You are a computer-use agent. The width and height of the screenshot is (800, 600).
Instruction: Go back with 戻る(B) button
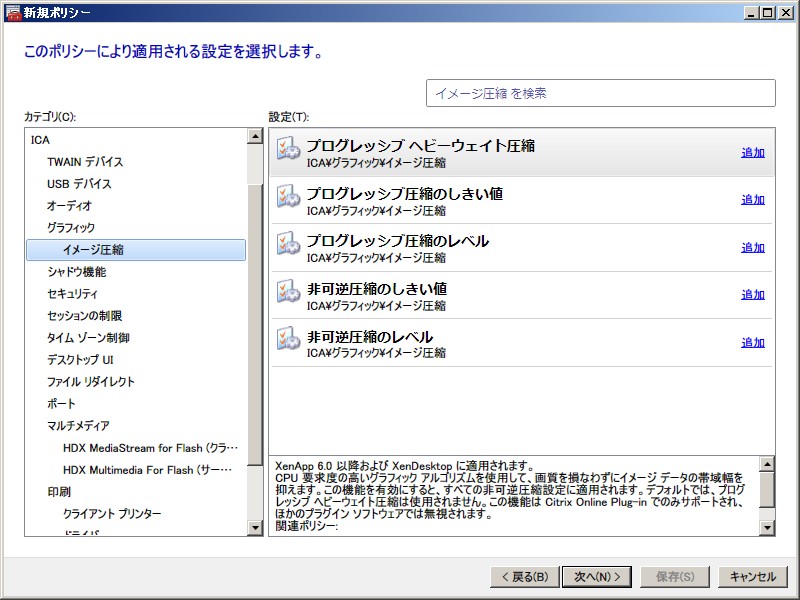point(523,577)
